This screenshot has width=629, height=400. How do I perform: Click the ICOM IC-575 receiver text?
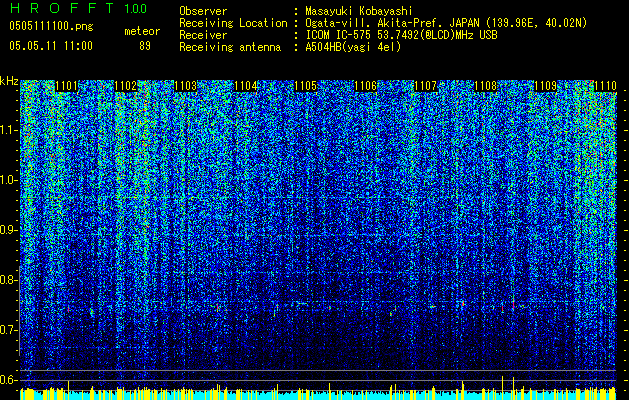tap(401, 35)
